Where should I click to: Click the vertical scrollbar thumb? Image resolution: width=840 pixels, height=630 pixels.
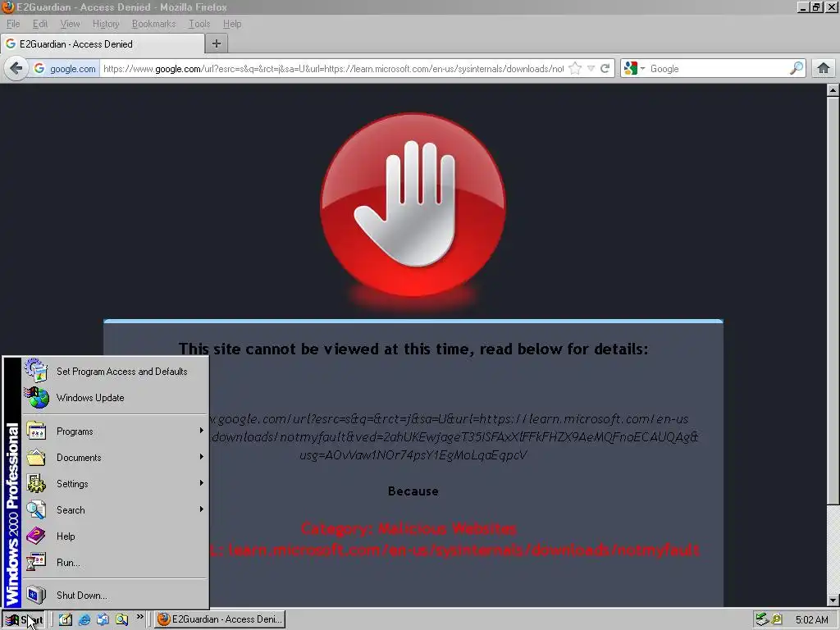tap(833, 300)
